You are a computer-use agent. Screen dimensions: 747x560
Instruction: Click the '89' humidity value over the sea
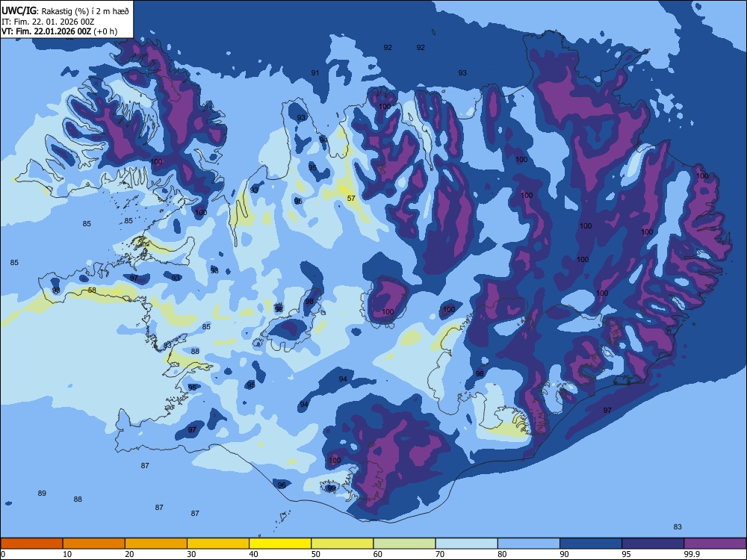[x=42, y=493]
